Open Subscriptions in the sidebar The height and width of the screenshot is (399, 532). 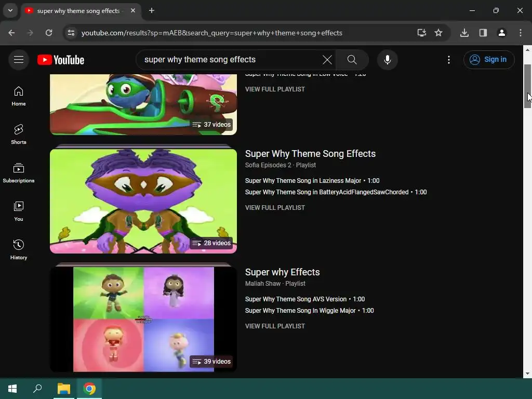[19, 173]
